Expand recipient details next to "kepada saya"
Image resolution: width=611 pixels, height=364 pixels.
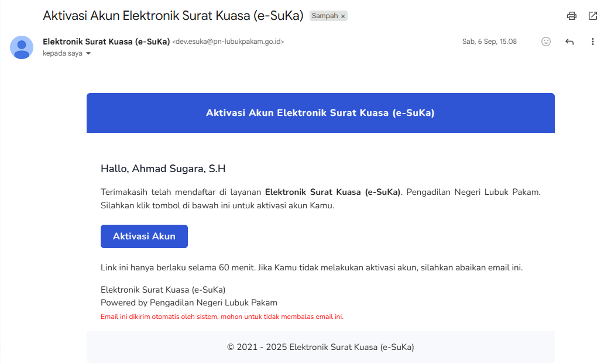88,53
